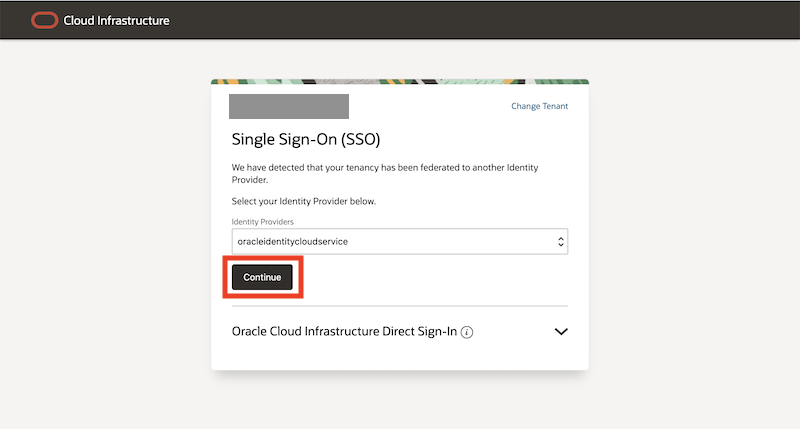
Task: Expand the Direct Sign-In chevron arrow
Action: [560, 332]
